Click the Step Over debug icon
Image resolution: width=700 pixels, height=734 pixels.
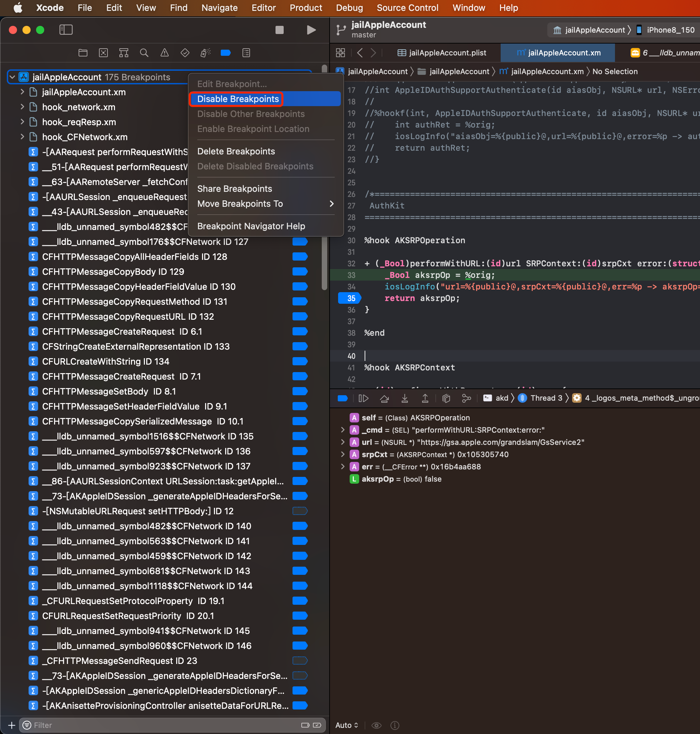click(384, 398)
